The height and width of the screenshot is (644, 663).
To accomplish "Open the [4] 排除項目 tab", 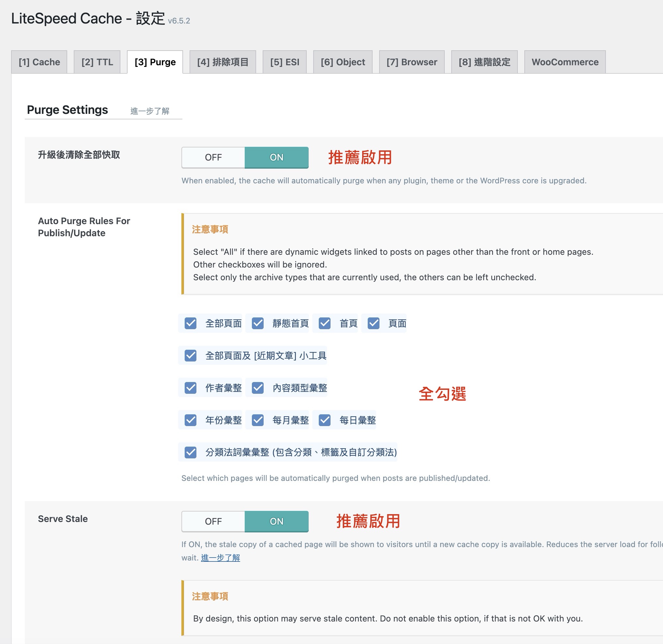I will tap(223, 62).
